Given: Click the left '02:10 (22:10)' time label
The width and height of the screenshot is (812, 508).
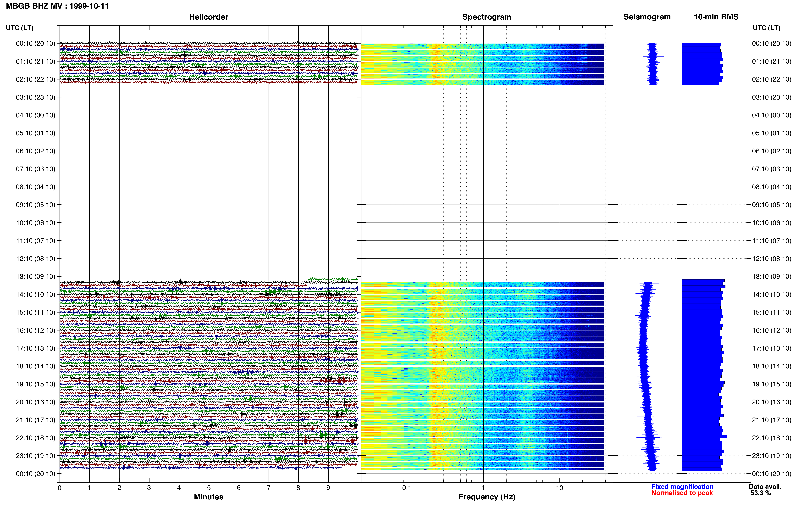Looking at the screenshot, I should point(36,79).
